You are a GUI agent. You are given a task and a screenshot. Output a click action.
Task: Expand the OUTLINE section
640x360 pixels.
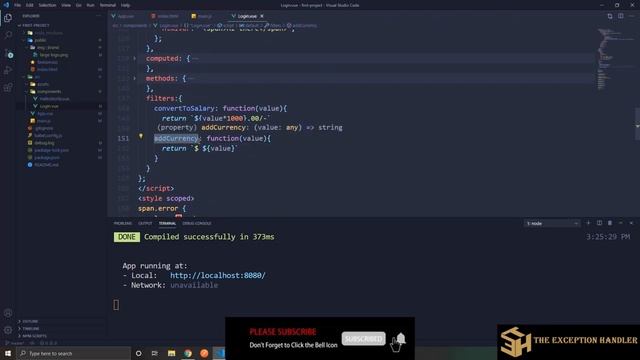30,321
